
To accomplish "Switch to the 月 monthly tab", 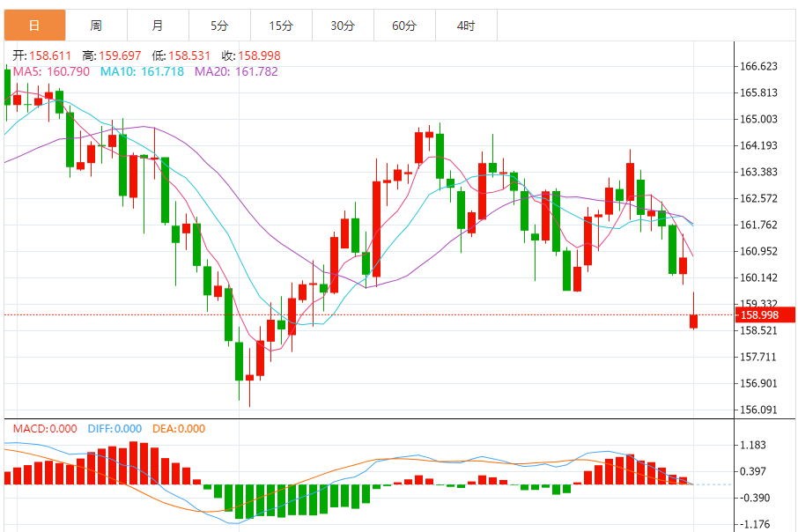I will (158, 25).
